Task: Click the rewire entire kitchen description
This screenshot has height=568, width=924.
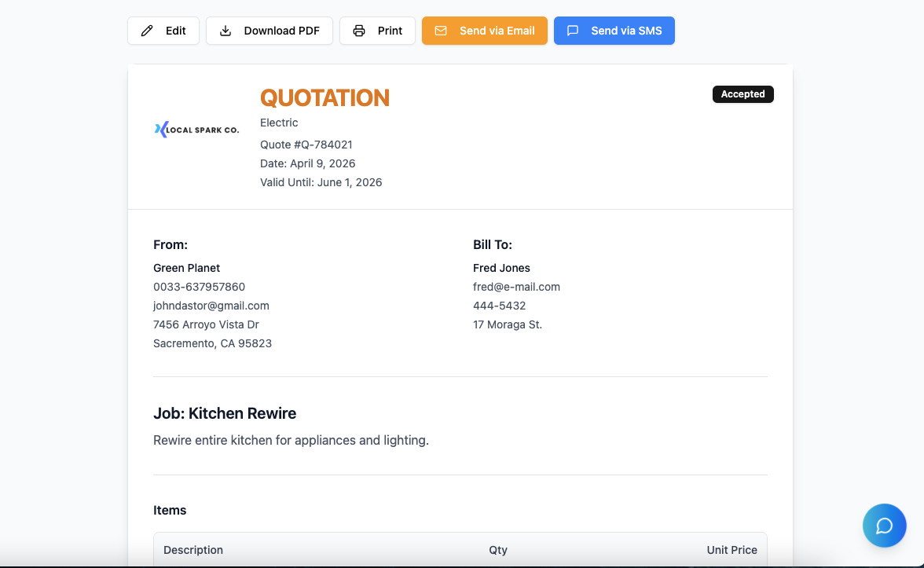Action: [291, 440]
